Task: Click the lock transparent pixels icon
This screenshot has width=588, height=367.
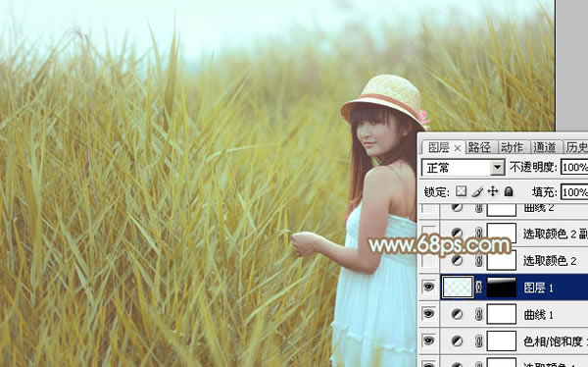Action: [x=461, y=191]
